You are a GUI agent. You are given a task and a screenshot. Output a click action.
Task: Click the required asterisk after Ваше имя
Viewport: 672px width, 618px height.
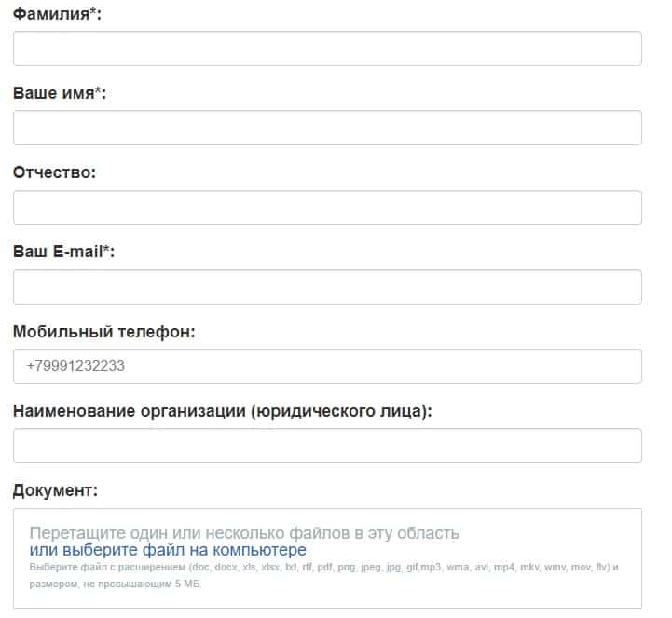99,92
